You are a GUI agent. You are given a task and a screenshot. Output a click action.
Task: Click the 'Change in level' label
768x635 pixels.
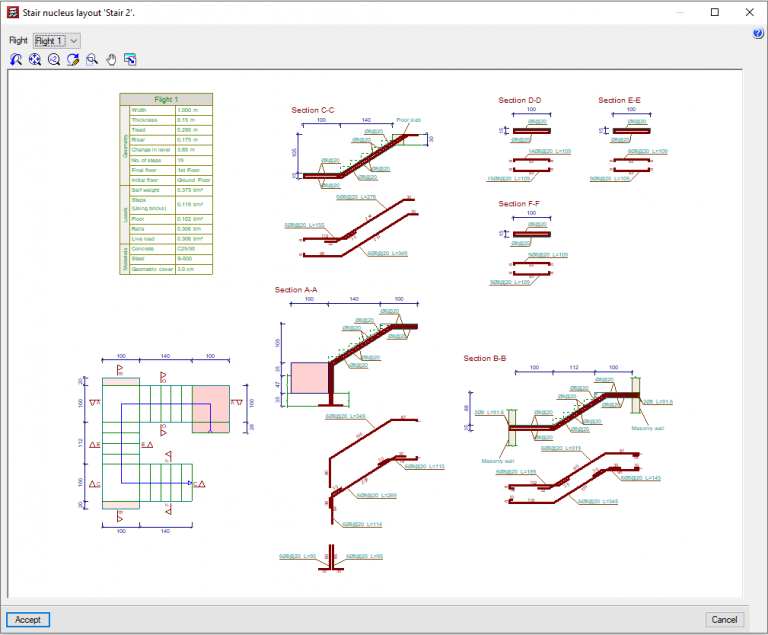pos(151,150)
